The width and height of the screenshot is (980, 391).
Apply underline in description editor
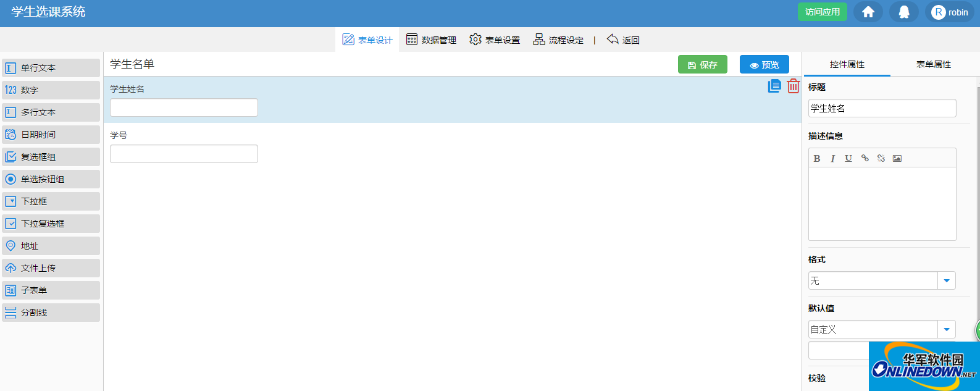(848, 159)
